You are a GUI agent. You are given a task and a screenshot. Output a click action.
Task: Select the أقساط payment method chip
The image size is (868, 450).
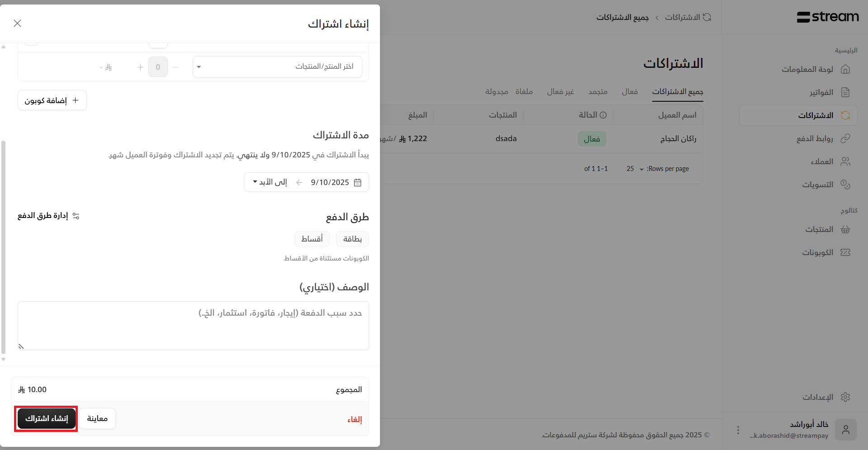pos(312,239)
